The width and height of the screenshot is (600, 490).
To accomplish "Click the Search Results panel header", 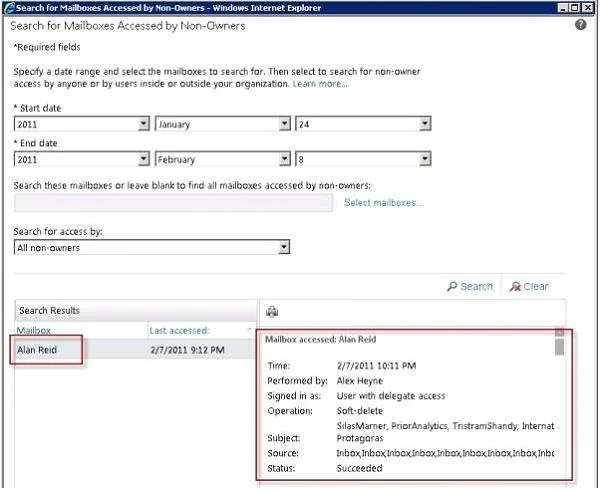I will pos(136,310).
